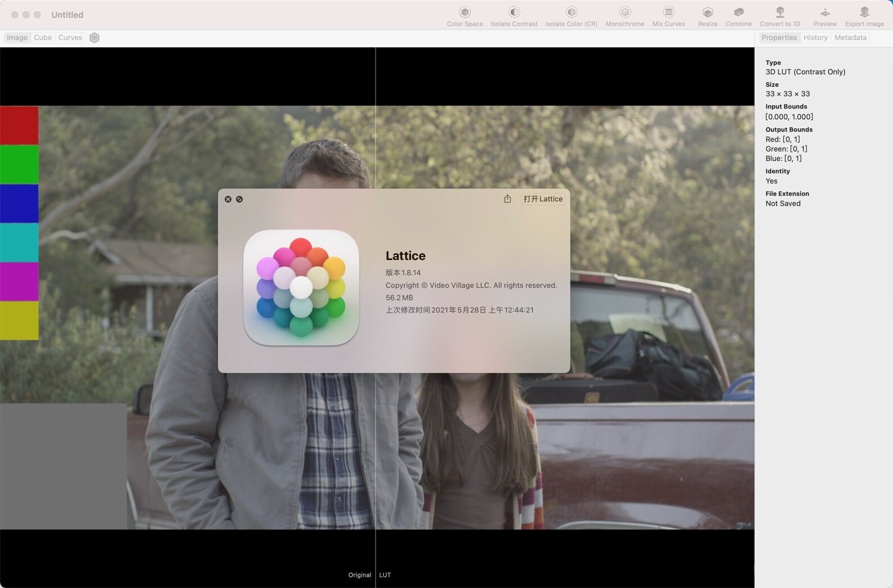Click the Lattice app name heading
Screen dimensions: 893x588
405,255
